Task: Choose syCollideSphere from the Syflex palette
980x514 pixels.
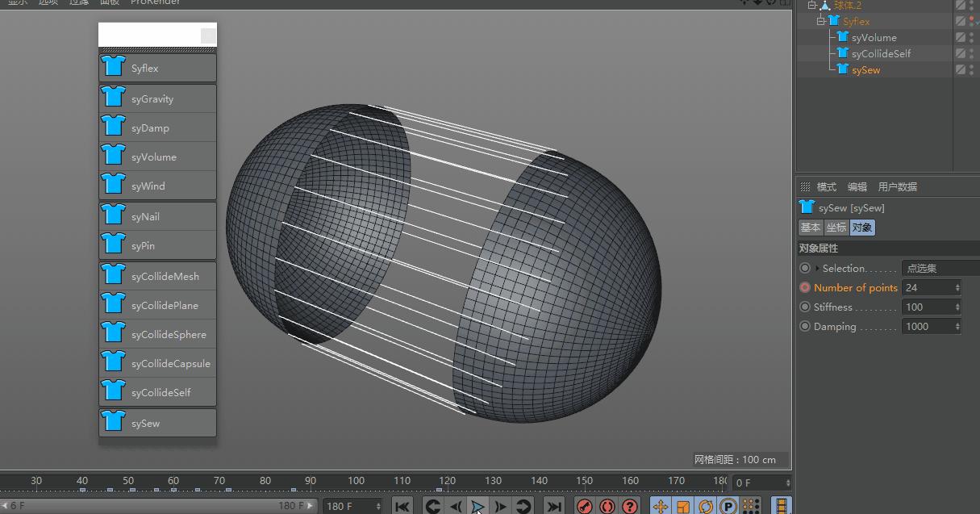Action: click(x=157, y=333)
